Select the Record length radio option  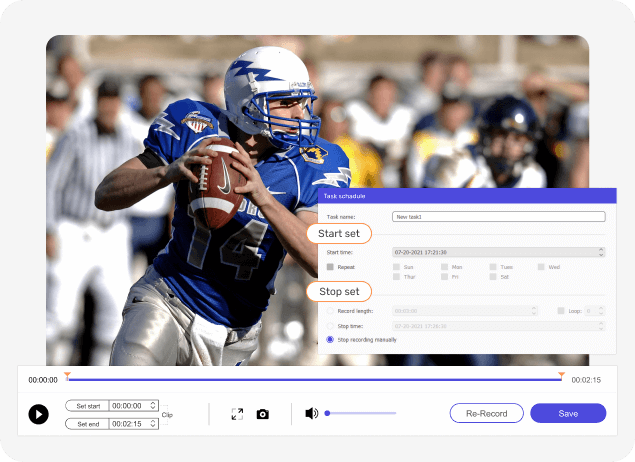coord(330,311)
